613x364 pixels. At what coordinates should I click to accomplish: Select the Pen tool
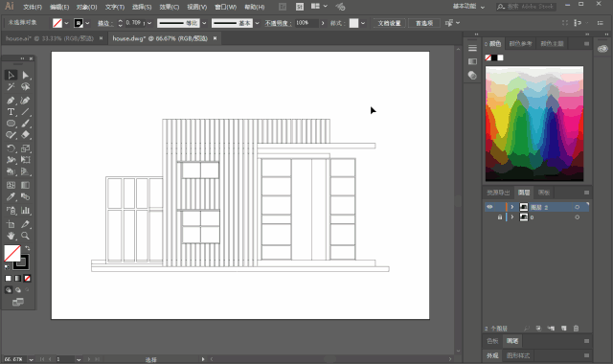point(11,101)
